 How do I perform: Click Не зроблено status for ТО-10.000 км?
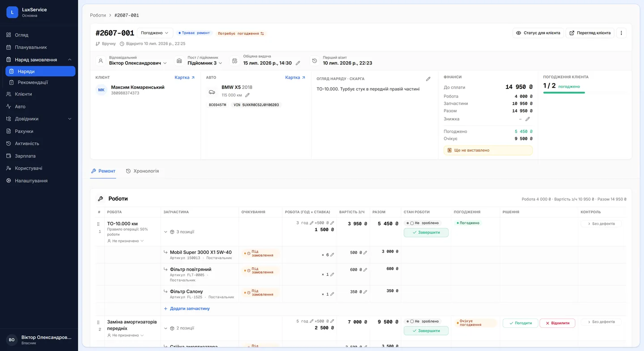tap(423, 223)
